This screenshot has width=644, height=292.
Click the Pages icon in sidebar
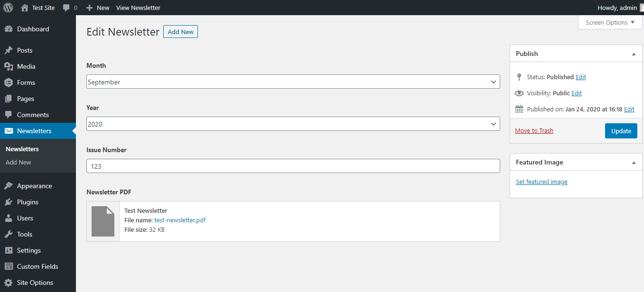point(8,99)
